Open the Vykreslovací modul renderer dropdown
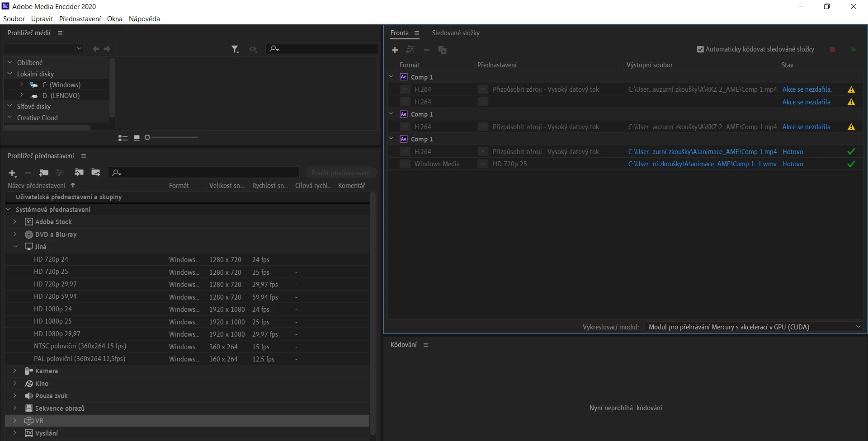Screen dimensions: 868x441 (753, 327)
